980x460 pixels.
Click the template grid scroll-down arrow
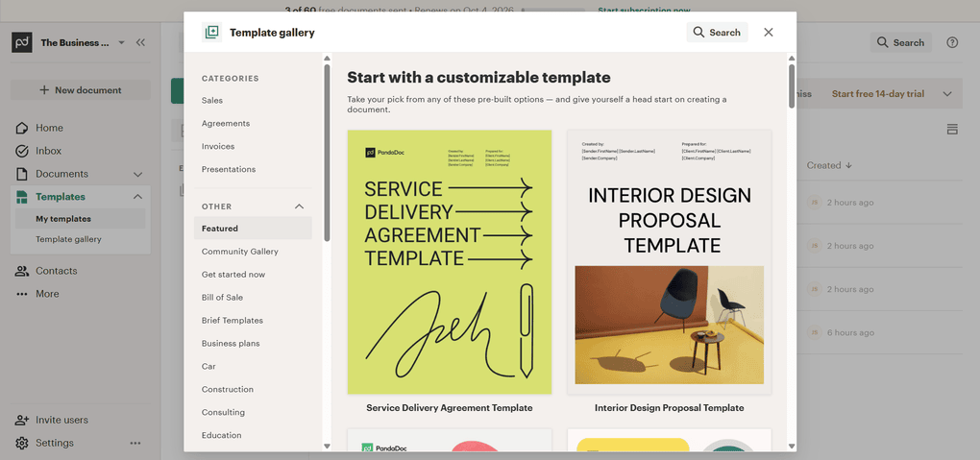coord(792,447)
